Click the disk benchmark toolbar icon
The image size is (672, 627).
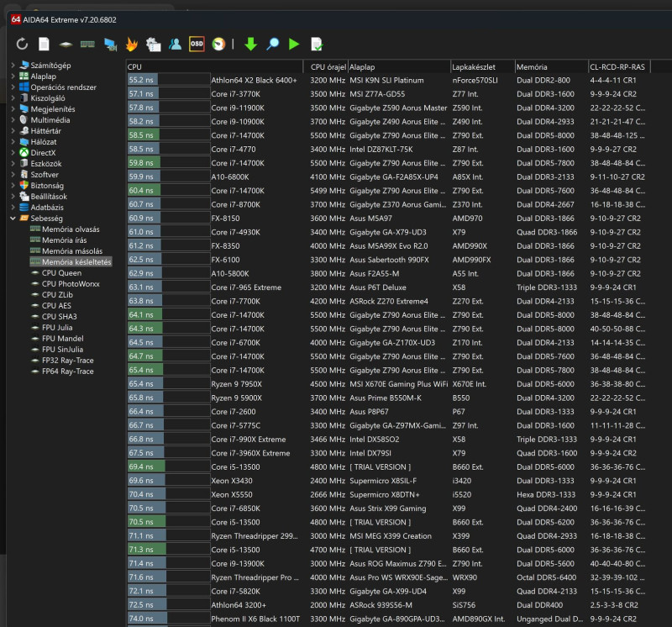tap(66, 45)
